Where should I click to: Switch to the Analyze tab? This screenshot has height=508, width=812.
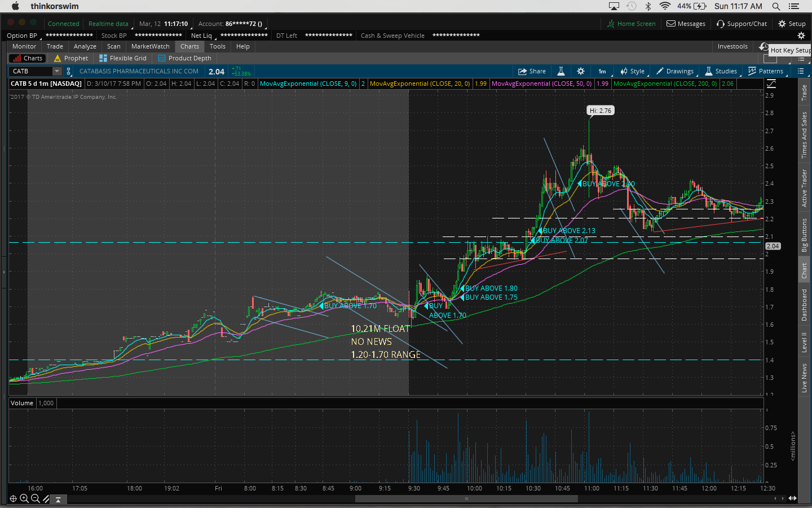pyautogui.click(x=85, y=46)
